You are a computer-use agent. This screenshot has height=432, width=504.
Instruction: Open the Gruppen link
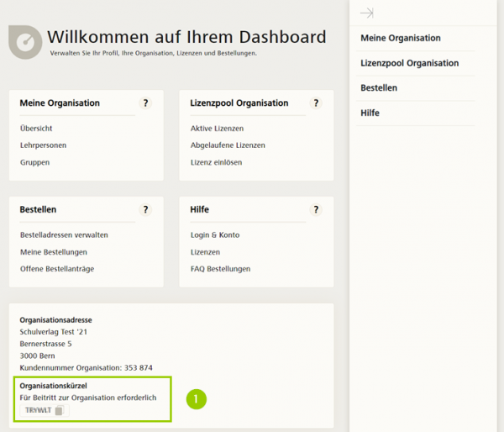coord(34,162)
